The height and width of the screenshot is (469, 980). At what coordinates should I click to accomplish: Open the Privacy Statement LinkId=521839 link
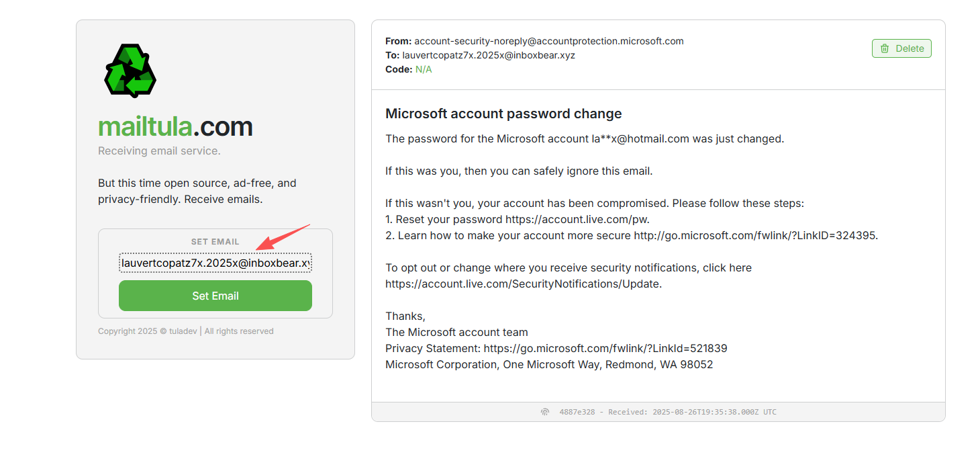pyautogui.click(x=605, y=348)
